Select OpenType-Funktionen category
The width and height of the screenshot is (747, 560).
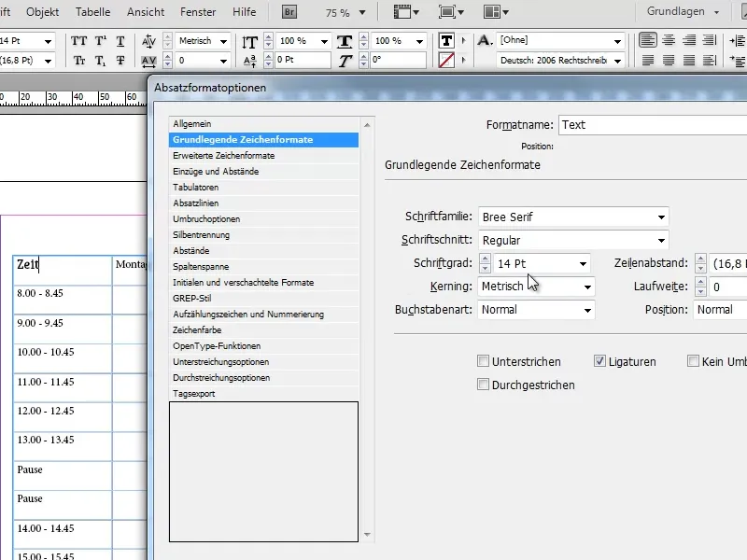click(263, 345)
